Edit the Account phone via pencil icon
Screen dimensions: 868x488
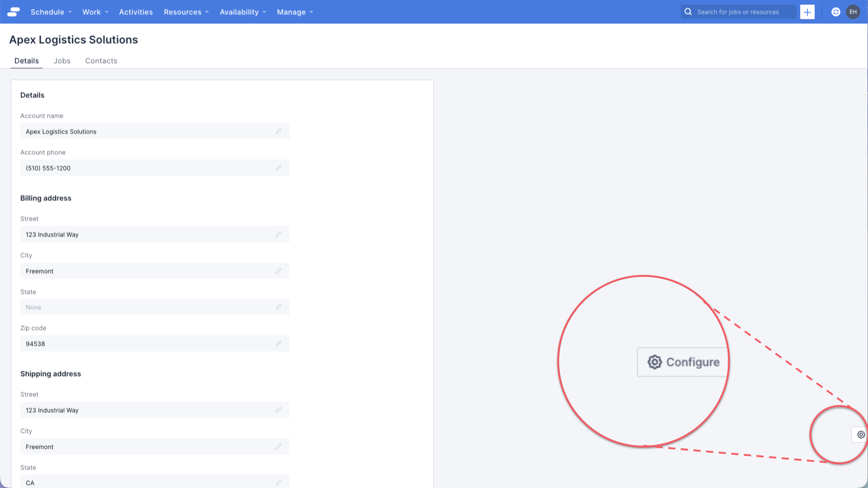pyautogui.click(x=278, y=168)
